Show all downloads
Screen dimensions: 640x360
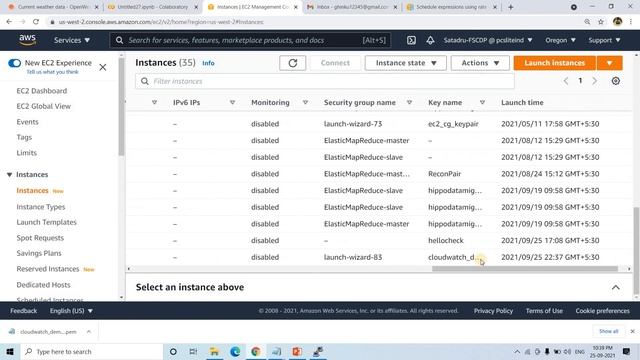[609, 331]
